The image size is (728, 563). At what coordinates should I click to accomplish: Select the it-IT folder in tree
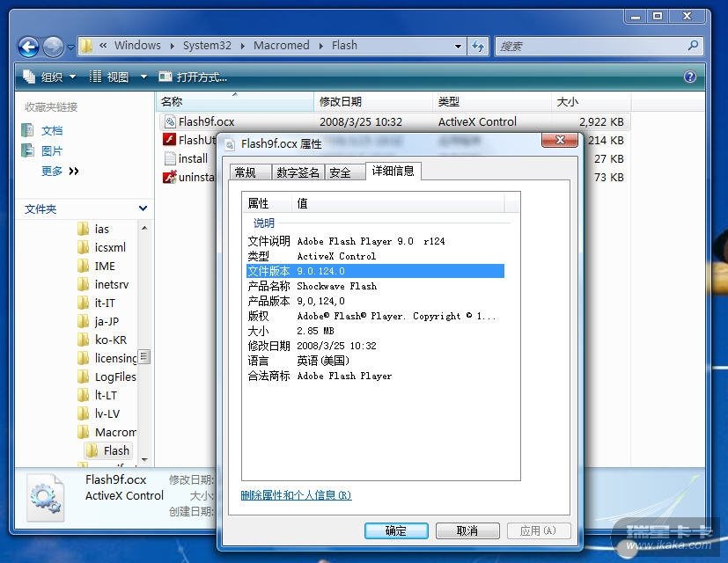[x=105, y=303]
